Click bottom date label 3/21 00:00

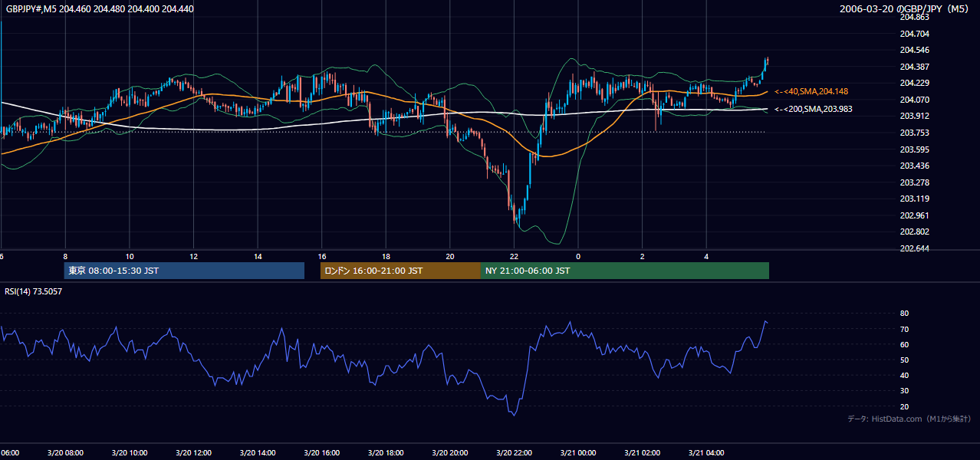[578, 453]
